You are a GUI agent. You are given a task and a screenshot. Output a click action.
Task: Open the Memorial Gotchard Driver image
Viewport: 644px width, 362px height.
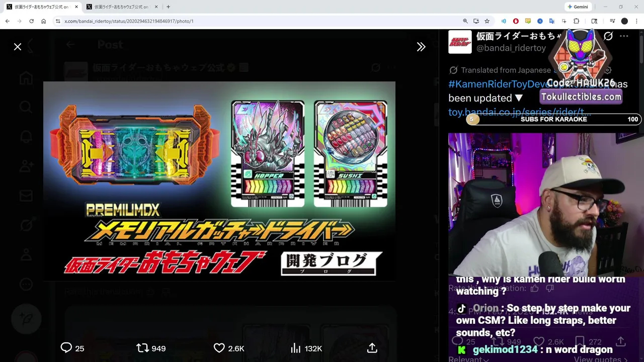(x=219, y=181)
